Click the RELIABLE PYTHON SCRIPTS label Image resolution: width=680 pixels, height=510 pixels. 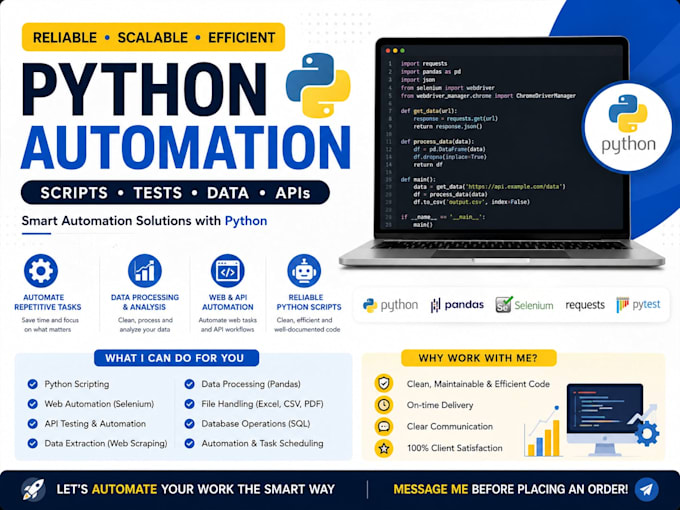click(x=309, y=302)
